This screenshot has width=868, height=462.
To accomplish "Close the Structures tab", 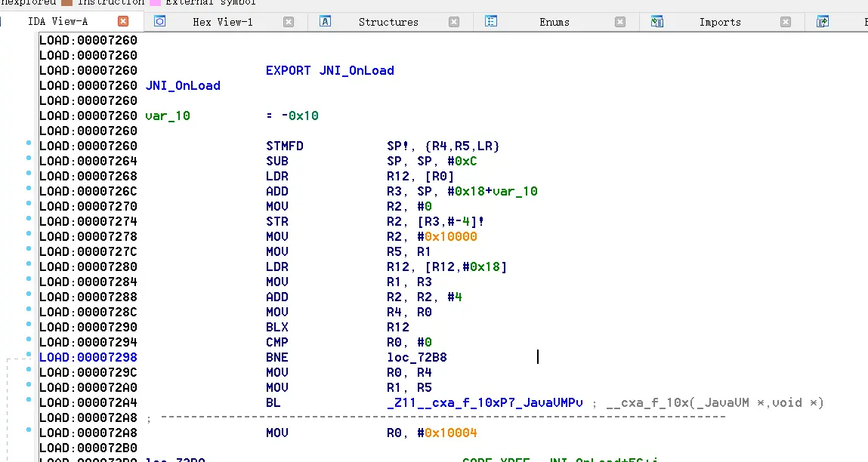I will coord(454,22).
